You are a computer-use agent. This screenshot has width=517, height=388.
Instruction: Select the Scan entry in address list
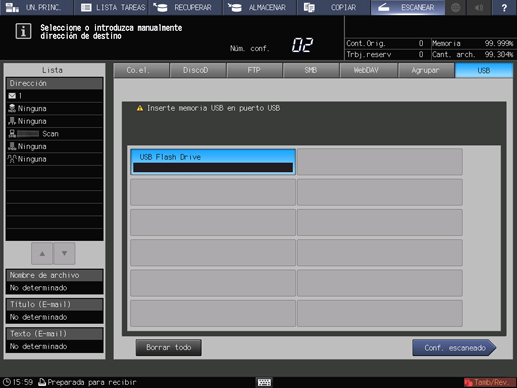54,134
